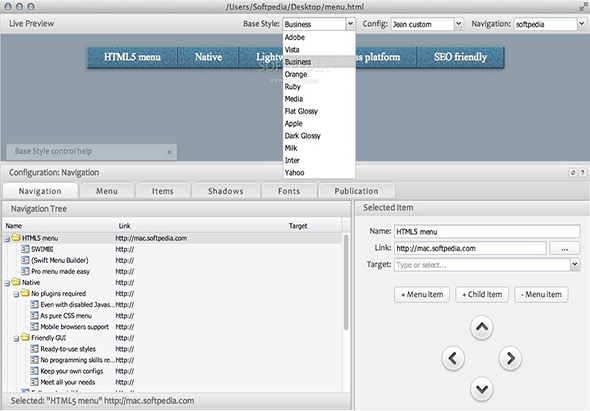Click the + Child item button
Viewport: 590px width, 411px height.
(482, 294)
